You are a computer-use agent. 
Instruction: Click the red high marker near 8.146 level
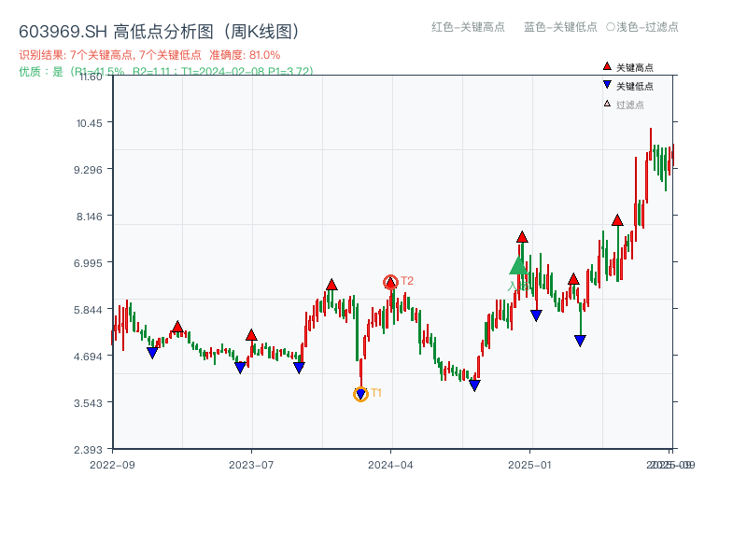coord(617,220)
